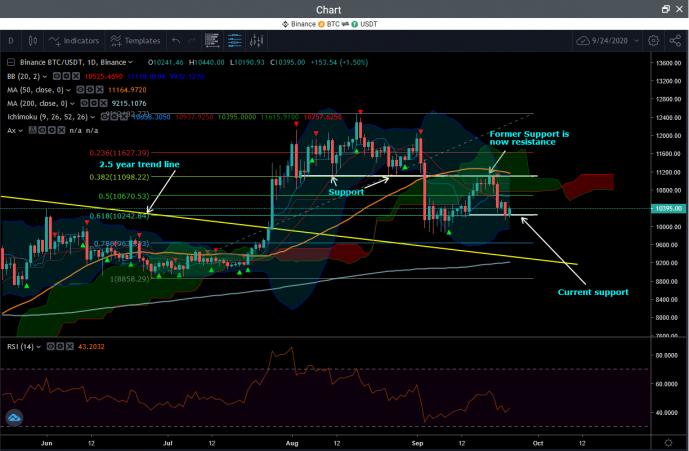
Task: Click the 0.5(10670.53) Fibonacci label
Action: (124, 196)
